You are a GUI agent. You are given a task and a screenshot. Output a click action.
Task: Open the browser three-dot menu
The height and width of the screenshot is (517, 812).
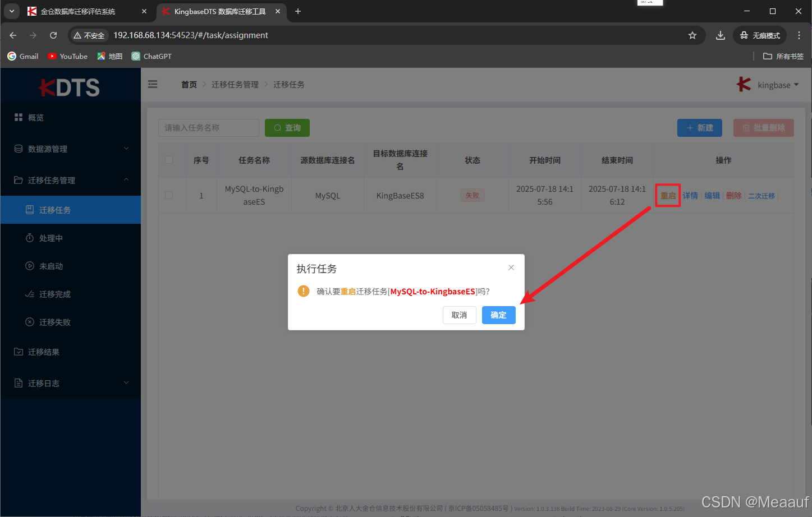(x=799, y=35)
